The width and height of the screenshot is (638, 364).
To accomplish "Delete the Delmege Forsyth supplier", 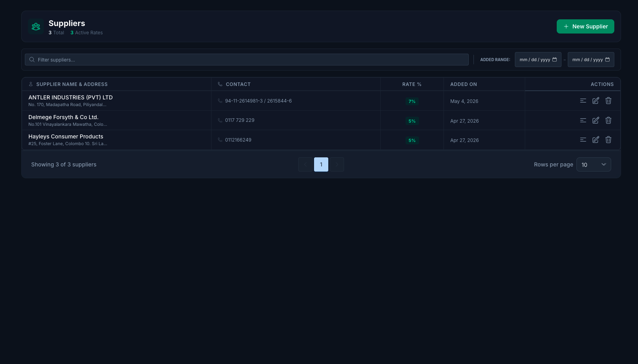I will (x=608, y=120).
